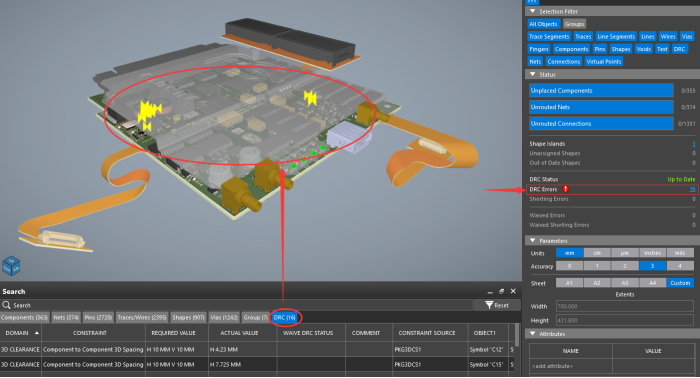Viewport: 700px width, 378px height.
Task: Set units to inches
Action: tap(652, 253)
